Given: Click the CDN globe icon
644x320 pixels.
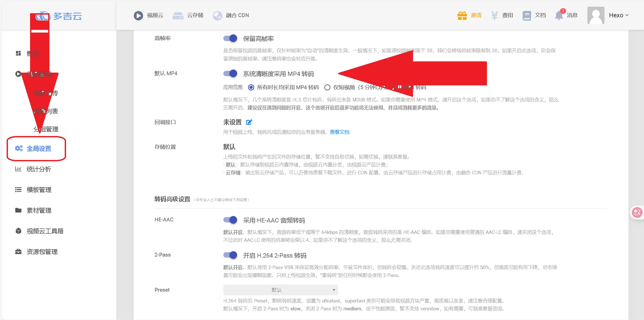Looking at the screenshot, I should coord(217,16).
